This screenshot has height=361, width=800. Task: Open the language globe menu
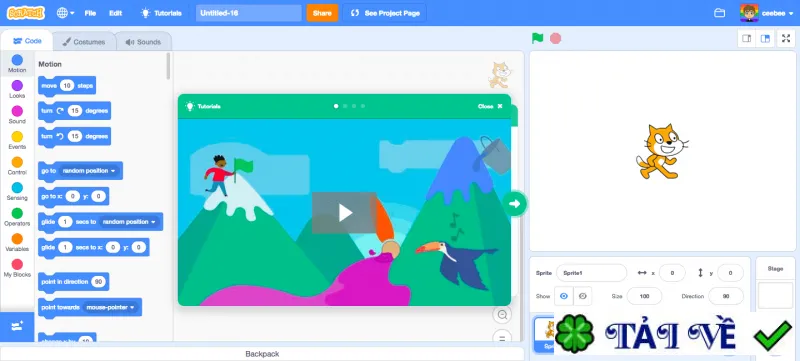[65, 13]
